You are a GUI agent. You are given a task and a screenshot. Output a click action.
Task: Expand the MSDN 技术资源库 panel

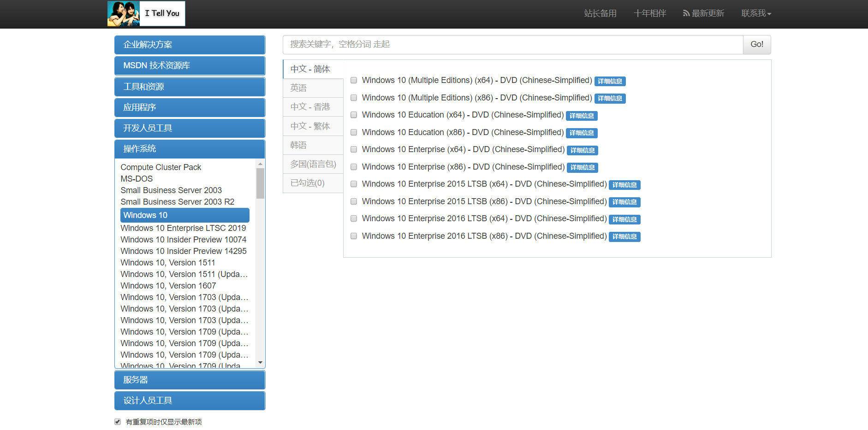pos(190,65)
